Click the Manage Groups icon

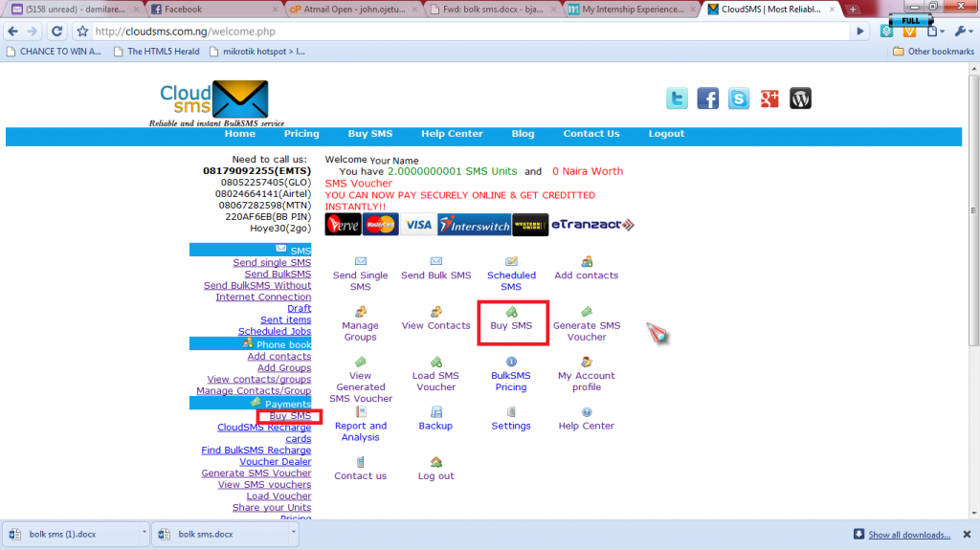click(x=361, y=311)
